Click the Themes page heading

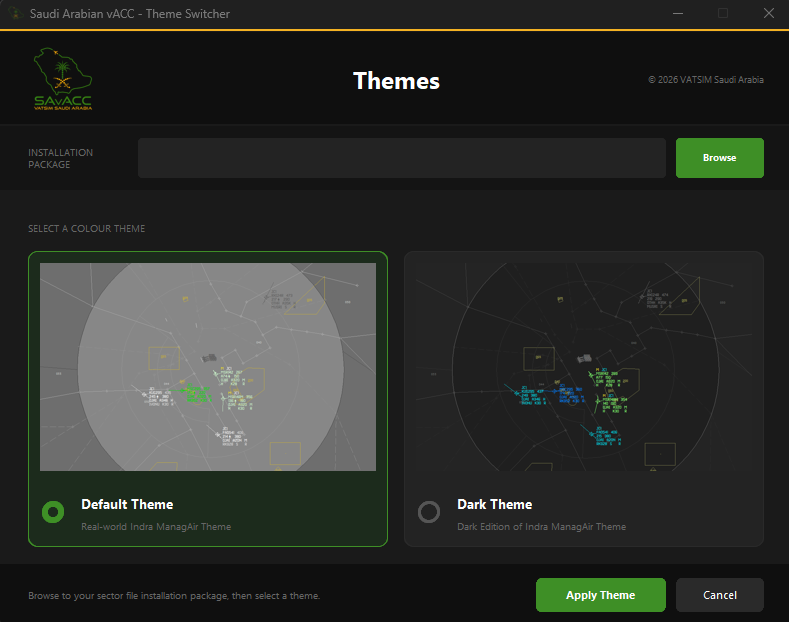pyautogui.click(x=397, y=81)
